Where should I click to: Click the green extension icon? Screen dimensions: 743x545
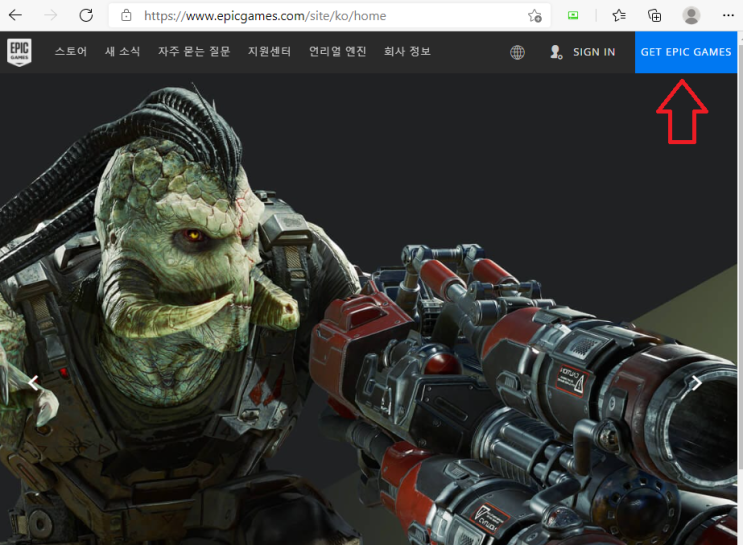573,16
